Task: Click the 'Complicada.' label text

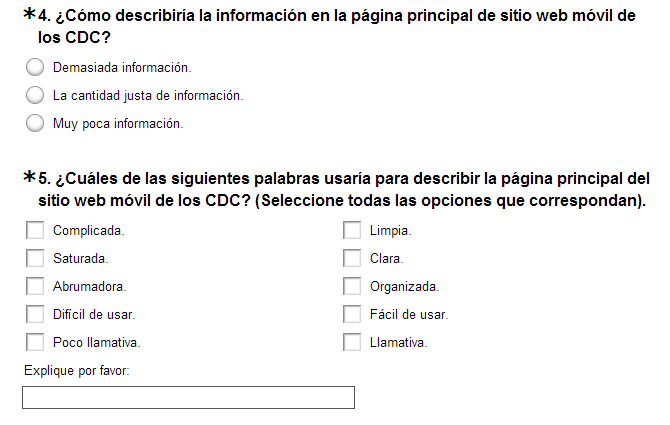Action: (x=88, y=231)
